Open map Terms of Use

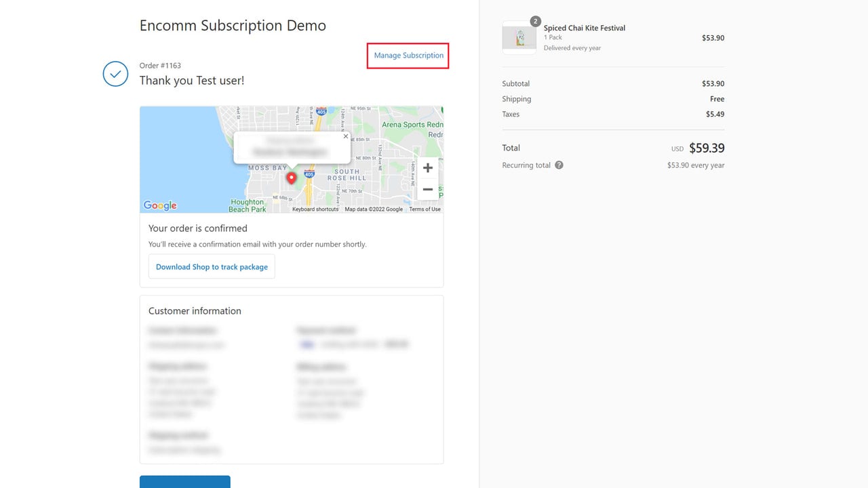pyautogui.click(x=425, y=209)
